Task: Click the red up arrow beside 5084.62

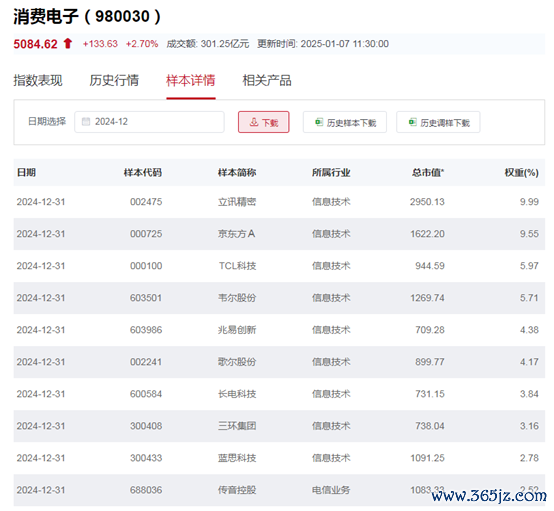Action: point(68,43)
